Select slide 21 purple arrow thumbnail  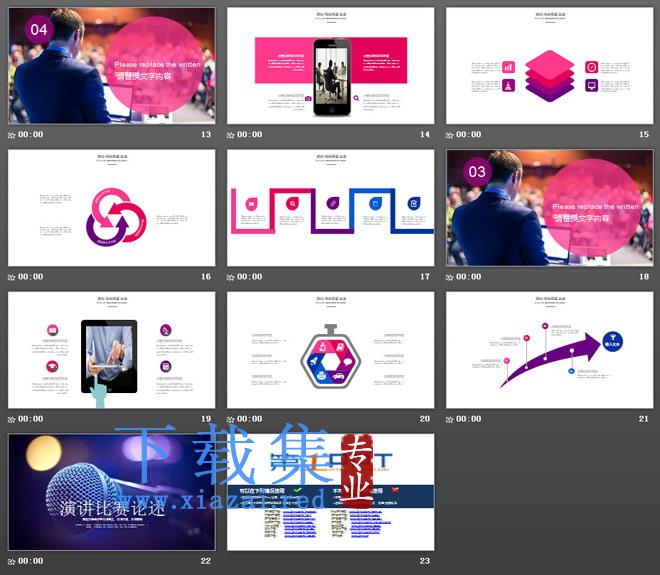(x=550, y=350)
